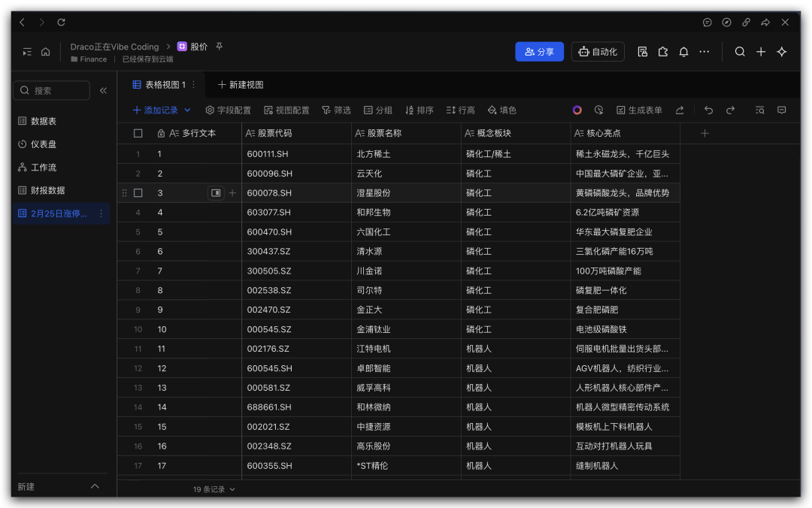
Task: Pin the 股价 document with pin icon
Action: (220, 47)
